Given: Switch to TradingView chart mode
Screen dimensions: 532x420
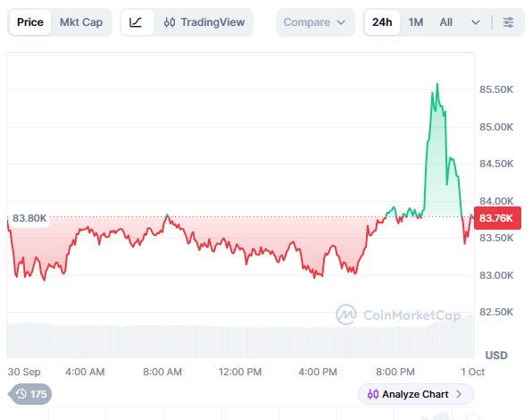Looking at the screenshot, I should [x=204, y=22].
